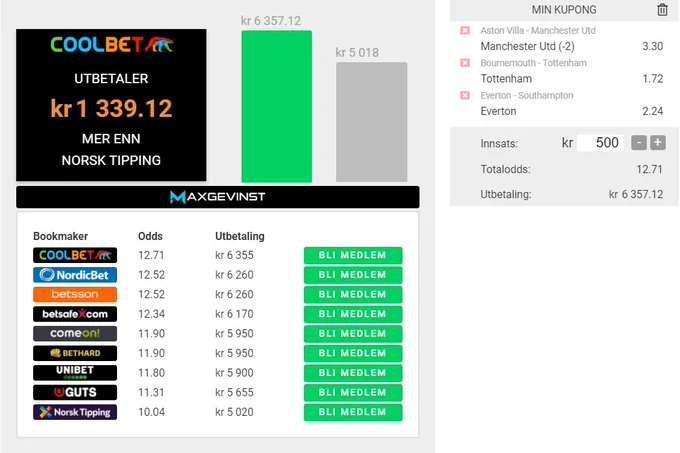This screenshot has width=680, height=453.
Task: Click Bli Medlem for NordicBet row
Action: click(353, 275)
